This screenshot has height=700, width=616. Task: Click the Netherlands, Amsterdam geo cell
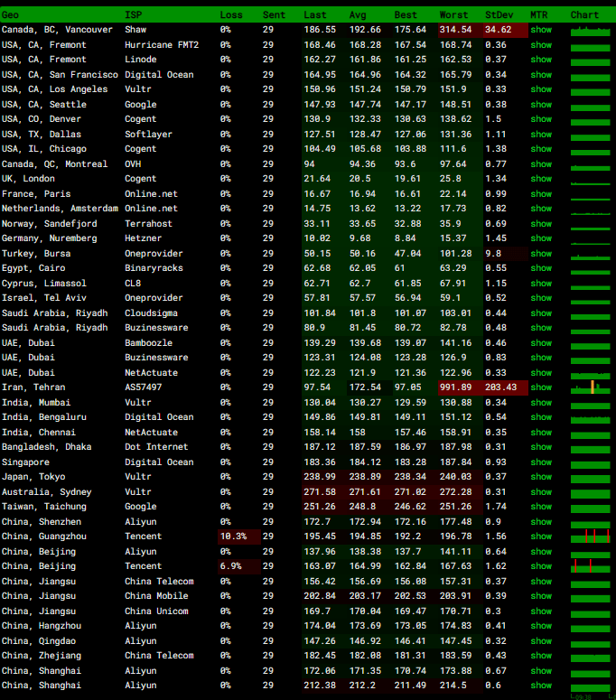tap(60, 209)
